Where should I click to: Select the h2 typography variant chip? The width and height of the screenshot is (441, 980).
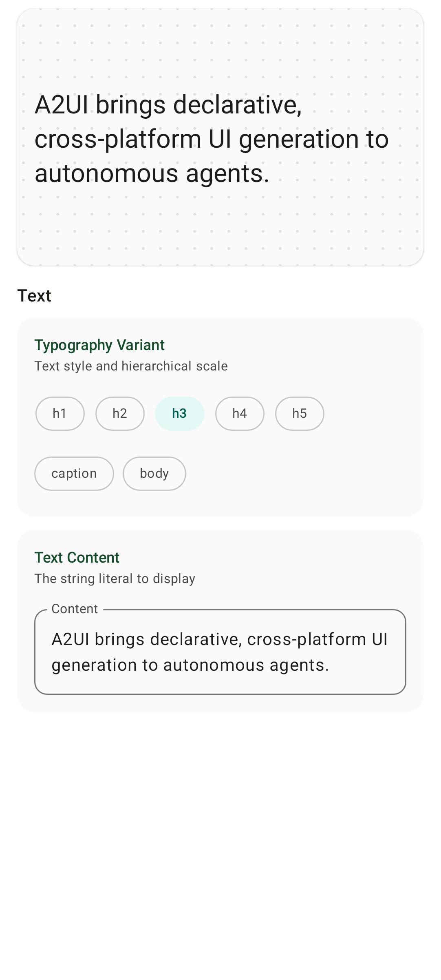[x=120, y=413]
